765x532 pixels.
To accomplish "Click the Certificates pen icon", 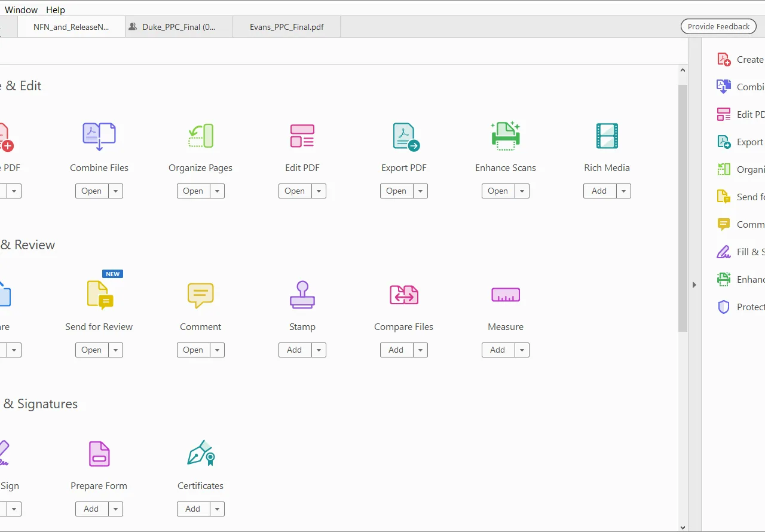I will [x=201, y=454].
